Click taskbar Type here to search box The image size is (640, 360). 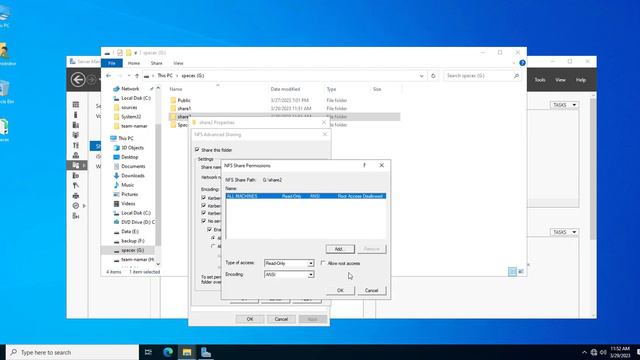pos(73,352)
